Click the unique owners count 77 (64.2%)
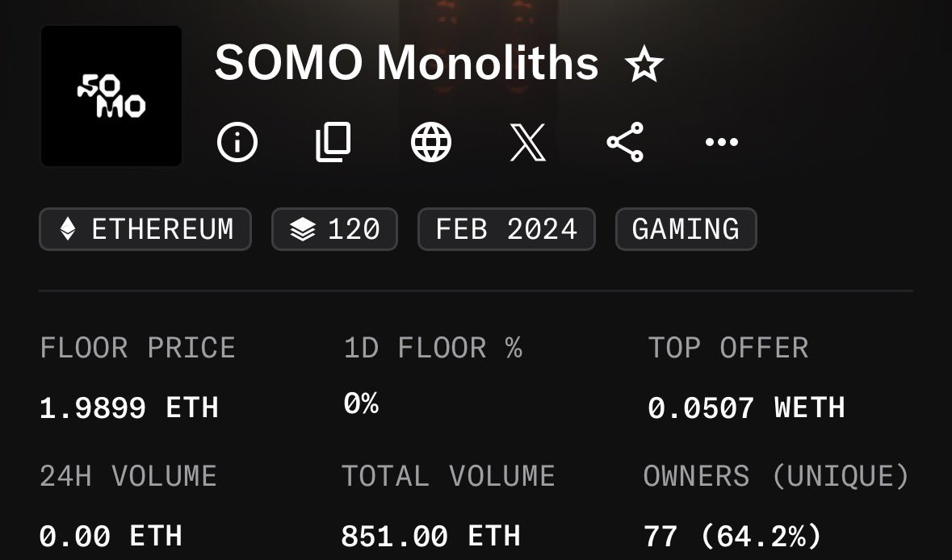The image size is (952, 560). tap(732, 536)
